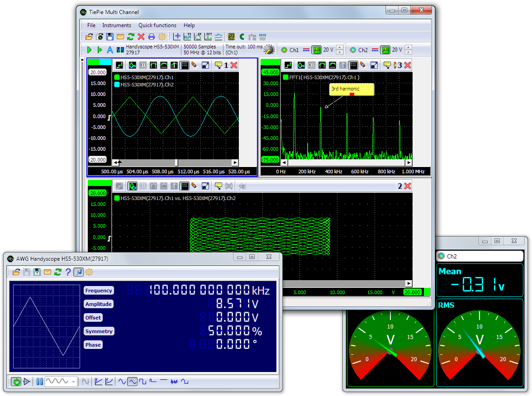Start the measurement with the green play icon

click(x=89, y=50)
